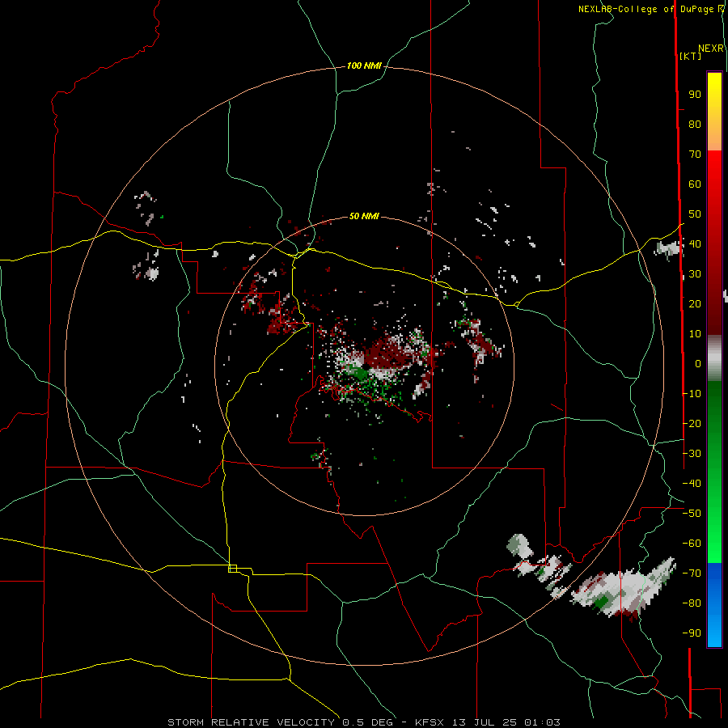
Task: Click "STORM RELATIVE VELOCITY" in the bottom caption
Action: pos(251,722)
